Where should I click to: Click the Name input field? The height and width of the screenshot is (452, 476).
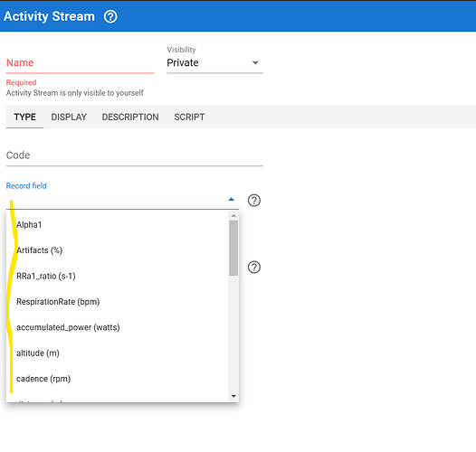pos(81,62)
